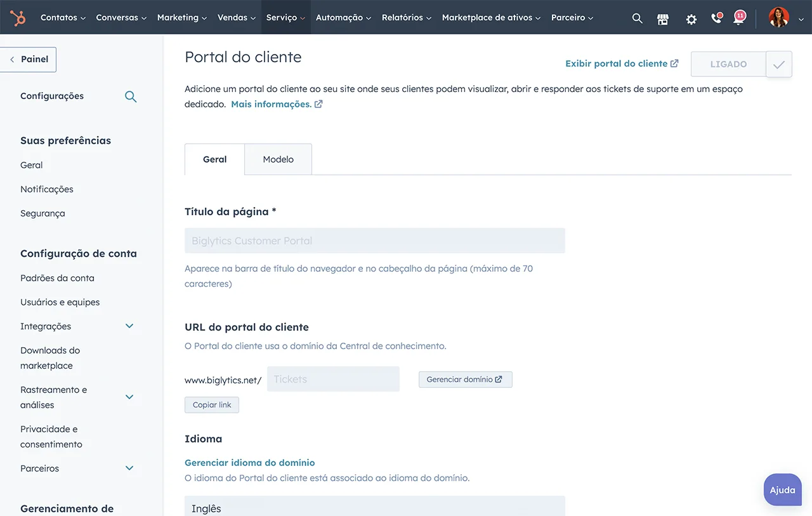Screen dimensions: 812x516
Task: Expand the Integrações sidebar section
Action: [x=129, y=326]
